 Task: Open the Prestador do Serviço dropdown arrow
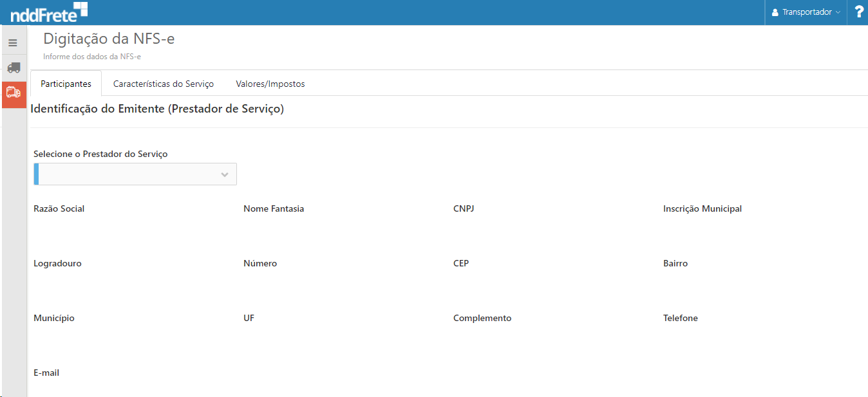[225, 174]
